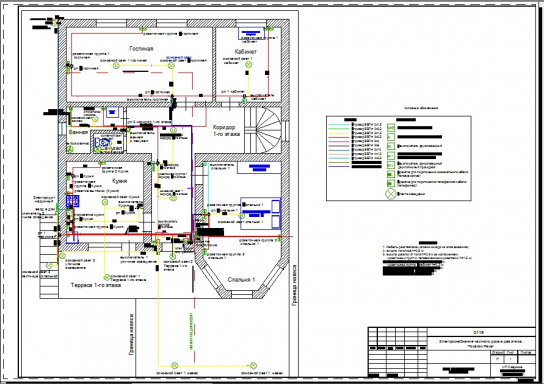544x384 pixels.
Task: Select the rightmost canopy lamp at drawing bottom
Action: click(x=253, y=365)
